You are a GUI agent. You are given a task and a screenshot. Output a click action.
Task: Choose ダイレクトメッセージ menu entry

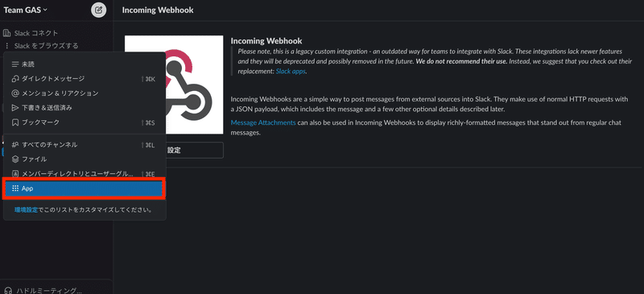(85, 79)
